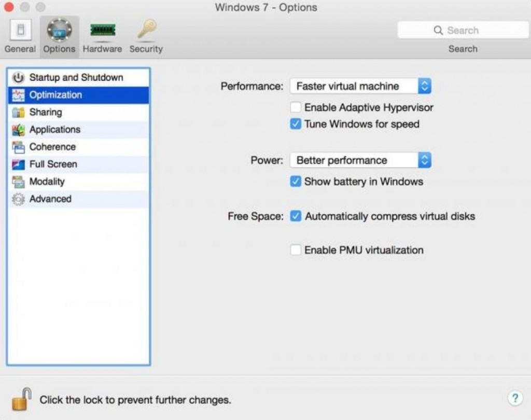The image size is (531, 420).
Task: Select Modality in sidebar list
Action: (78, 181)
